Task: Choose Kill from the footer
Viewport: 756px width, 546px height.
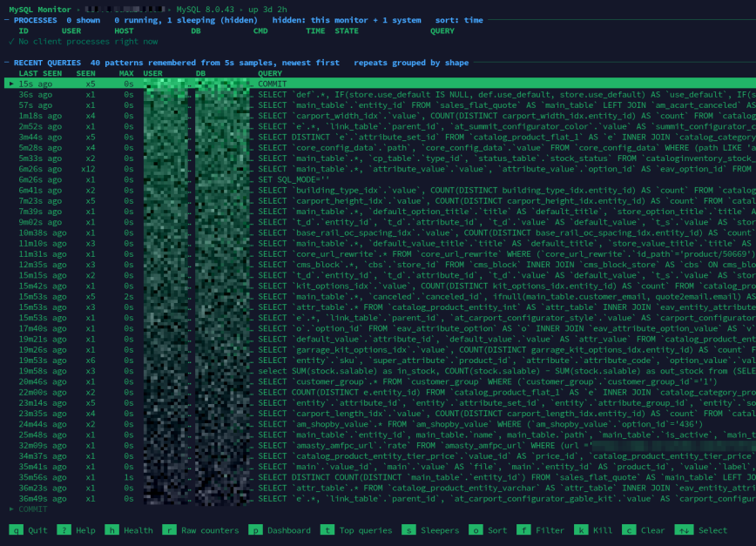Action: (602, 530)
